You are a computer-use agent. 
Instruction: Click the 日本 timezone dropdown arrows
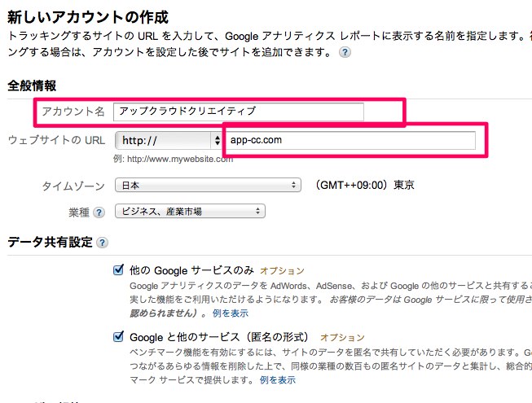tap(293, 186)
